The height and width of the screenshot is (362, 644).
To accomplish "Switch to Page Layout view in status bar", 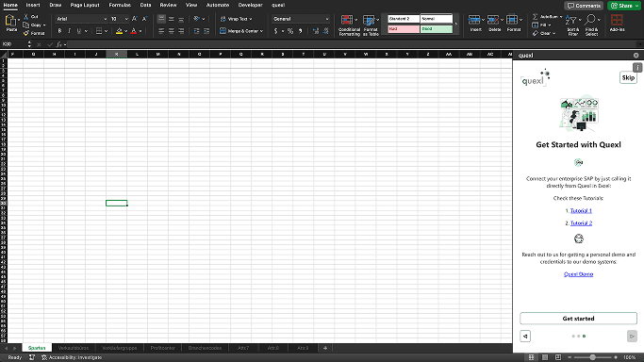I will [545, 357].
